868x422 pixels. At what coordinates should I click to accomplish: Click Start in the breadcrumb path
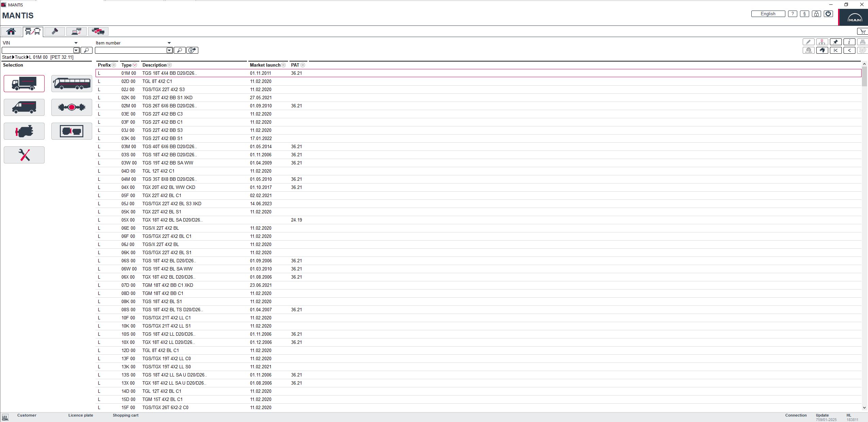[7, 57]
